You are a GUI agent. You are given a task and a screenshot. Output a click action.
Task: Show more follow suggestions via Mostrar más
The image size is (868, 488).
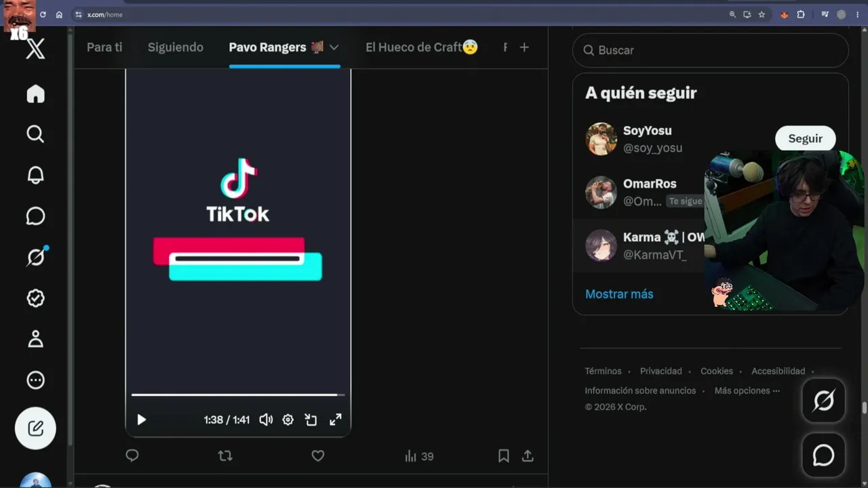(x=619, y=294)
